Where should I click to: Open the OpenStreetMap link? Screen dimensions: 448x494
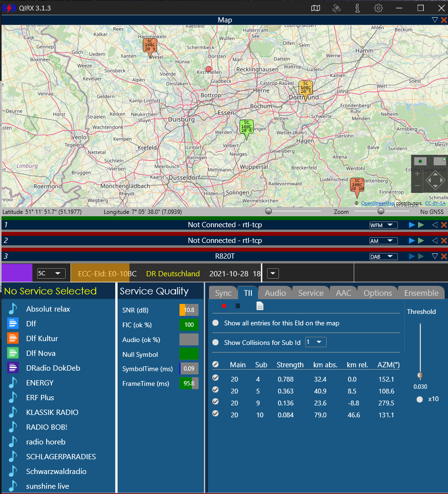[x=377, y=203]
